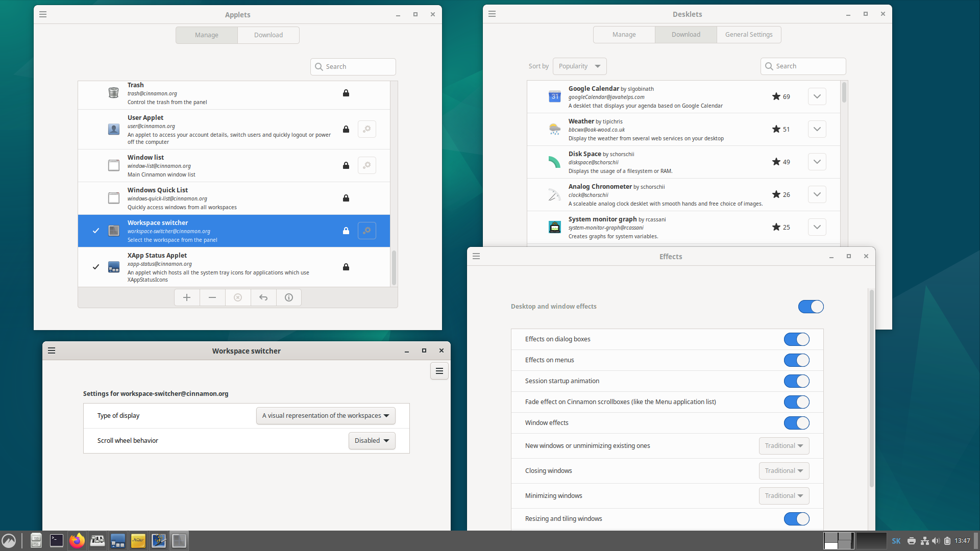The height and width of the screenshot is (551, 980).
Task: Expand Google Calendar desklet details chevron
Action: tap(817, 96)
